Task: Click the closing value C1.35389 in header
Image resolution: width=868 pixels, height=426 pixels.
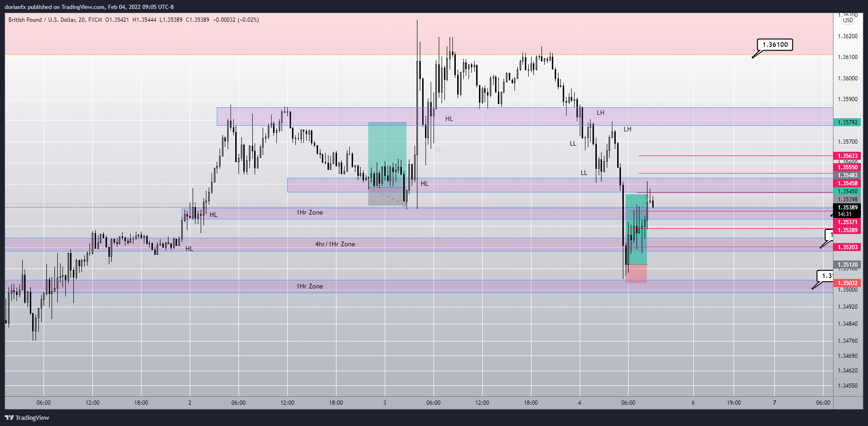Action: coord(197,20)
